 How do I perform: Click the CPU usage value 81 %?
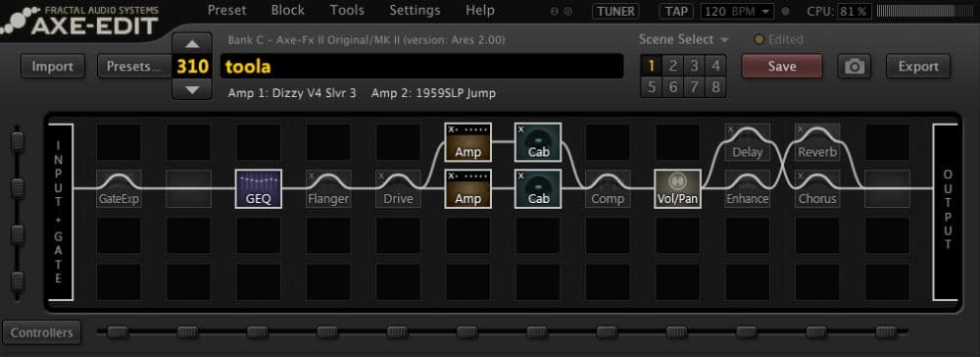(854, 11)
